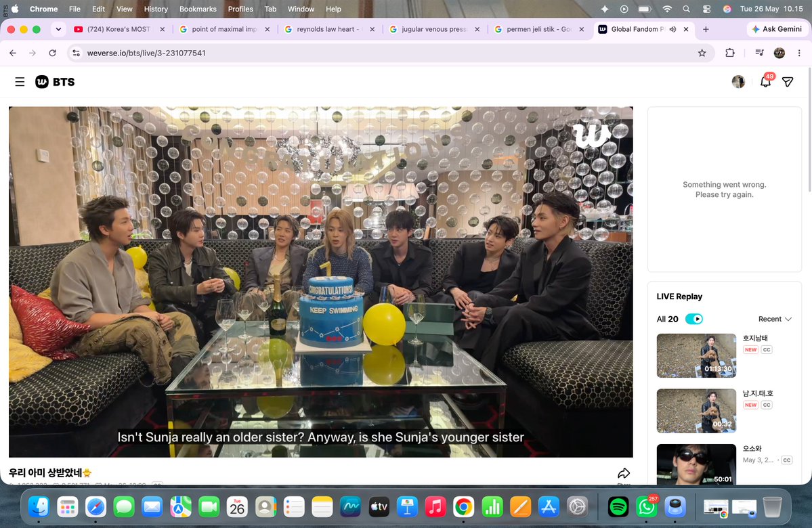Mute the Global Fandom tab audio
The width and height of the screenshot is (812, 528).
[x=672, y=30]
